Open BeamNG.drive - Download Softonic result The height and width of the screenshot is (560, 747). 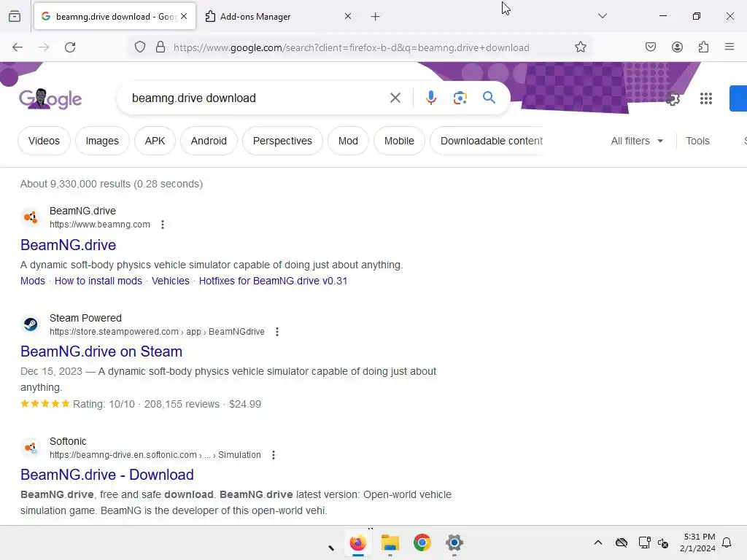click(107, 475)
